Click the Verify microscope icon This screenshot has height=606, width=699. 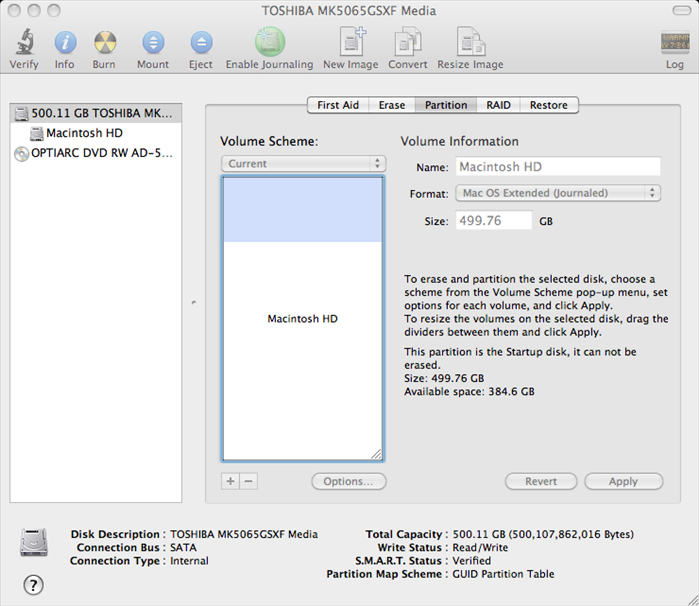[25, 41]
